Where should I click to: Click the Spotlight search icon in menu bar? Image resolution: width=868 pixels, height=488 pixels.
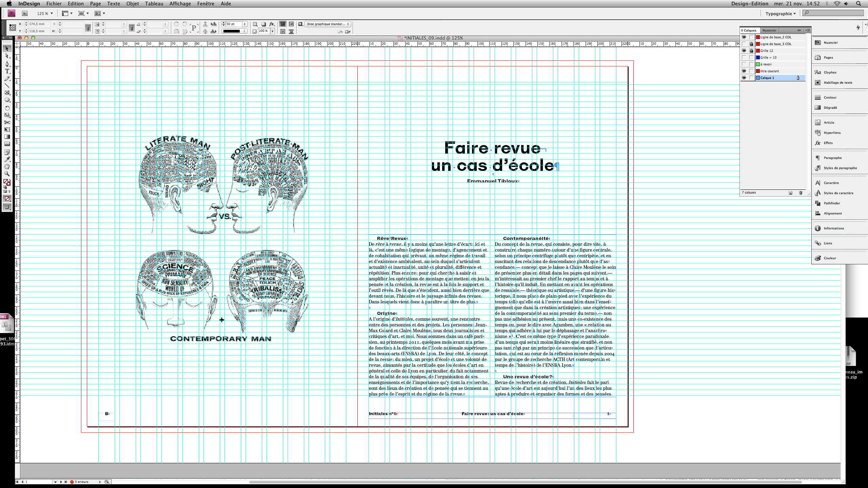pos(859,4)
